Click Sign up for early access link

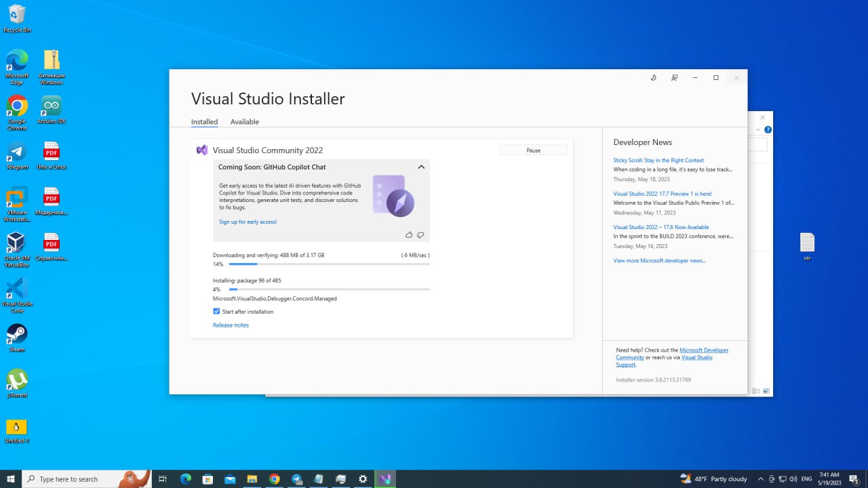[248, 222]
